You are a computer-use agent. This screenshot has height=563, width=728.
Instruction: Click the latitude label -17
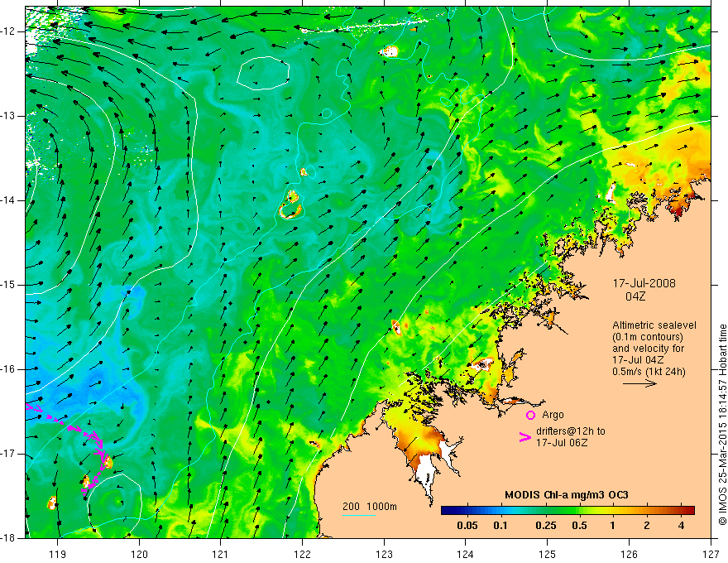coord(9,454)
